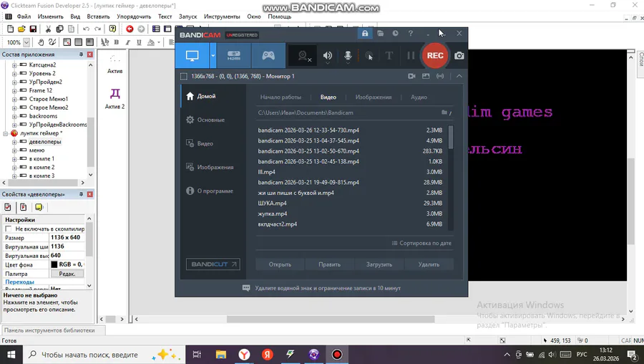Image resolution: width=644 pixels, height=364 pixels.
Task: Click the image icon in Bandicam status bar
Action: tap(426, 76)
